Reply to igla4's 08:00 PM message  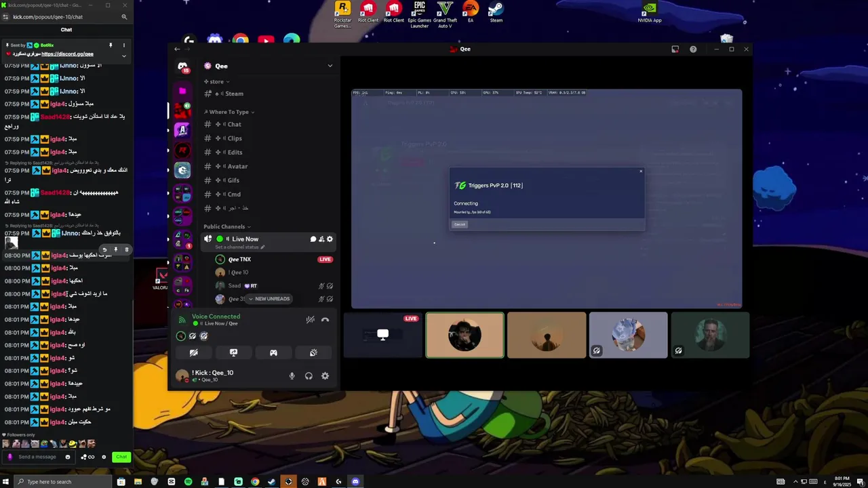pyautogui.click(x=104, y=249)
